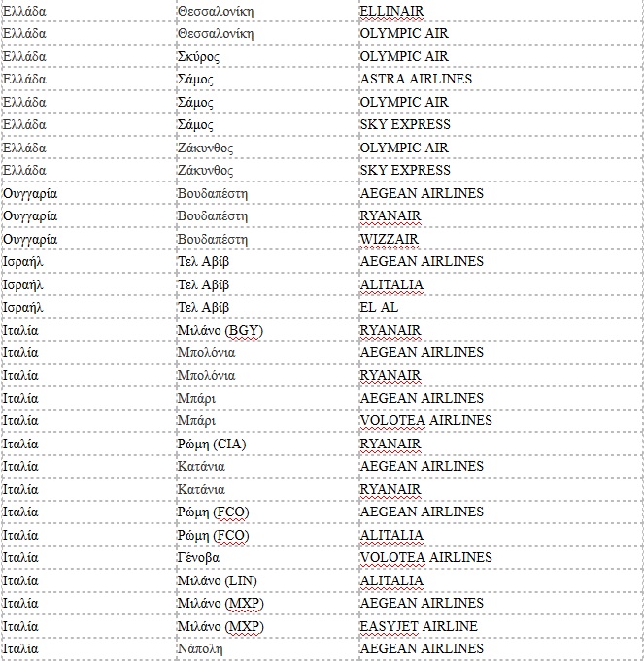Click the ELLINAIR airline cell

pyautogui.click(x=392, y=11)
